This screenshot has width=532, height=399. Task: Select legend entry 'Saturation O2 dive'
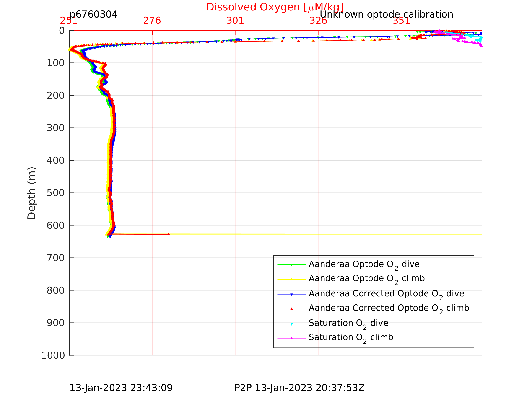click(348, 324)
